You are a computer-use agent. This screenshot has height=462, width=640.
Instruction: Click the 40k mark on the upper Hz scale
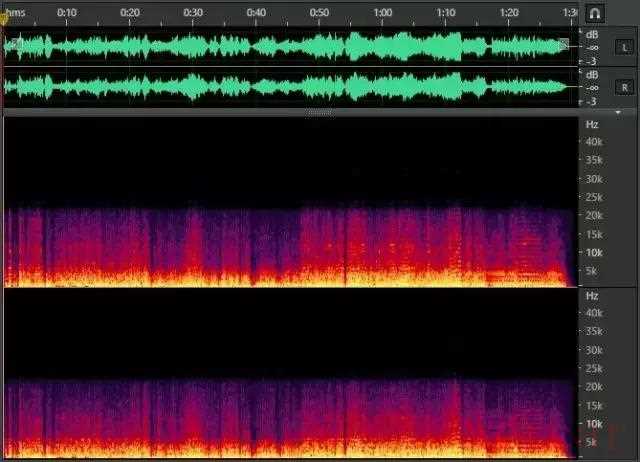pos(593,142)
